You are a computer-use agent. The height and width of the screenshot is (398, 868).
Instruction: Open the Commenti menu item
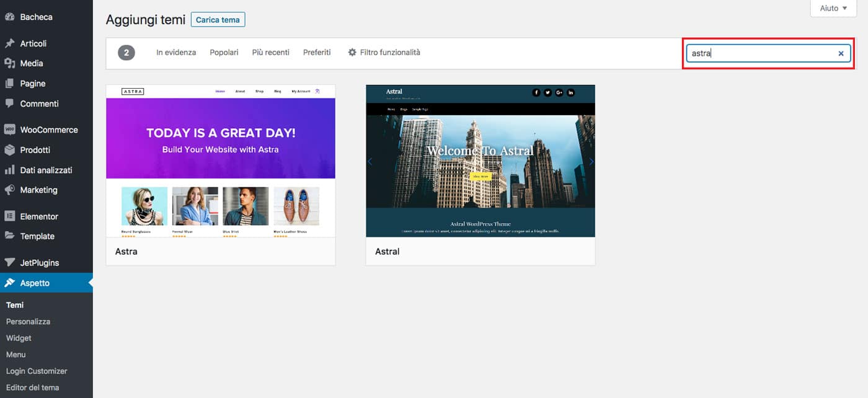pyautogui.click(x=46, y=104)
